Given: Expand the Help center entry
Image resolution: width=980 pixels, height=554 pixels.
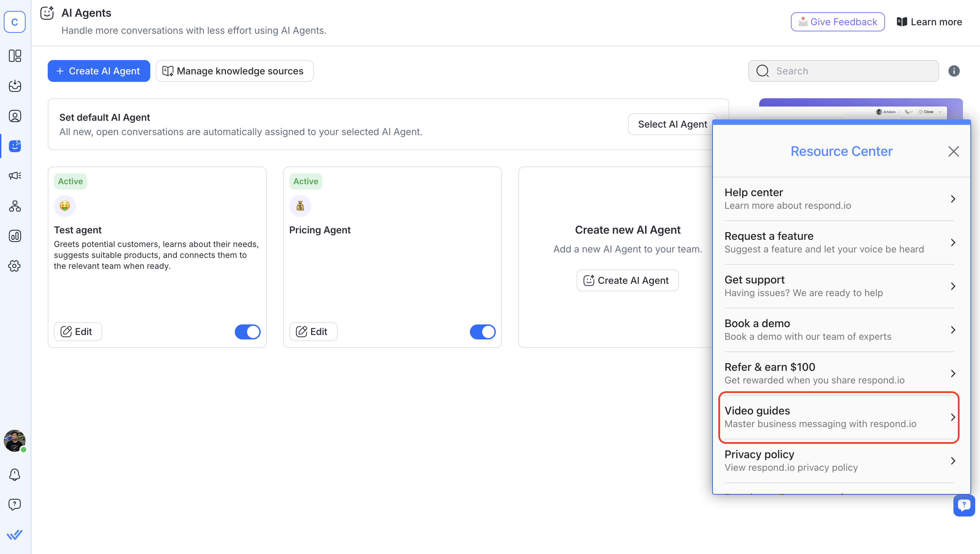Looking at the screenshot, I should (839, 199).
